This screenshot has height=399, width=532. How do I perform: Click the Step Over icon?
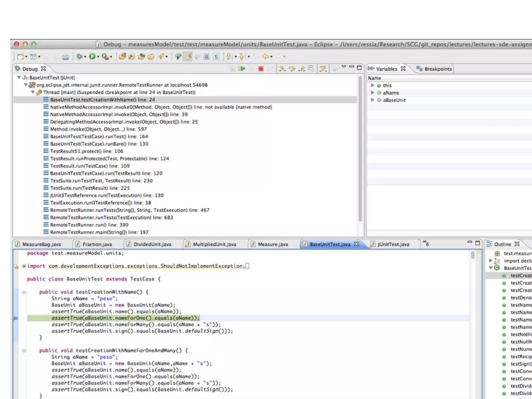[x=292, y=69]
